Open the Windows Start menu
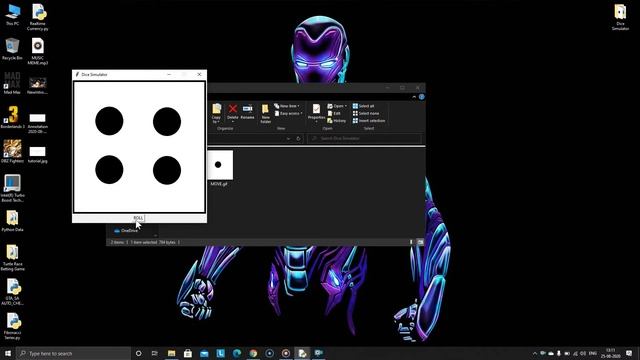The image size is (640, 360). point(8,353)
